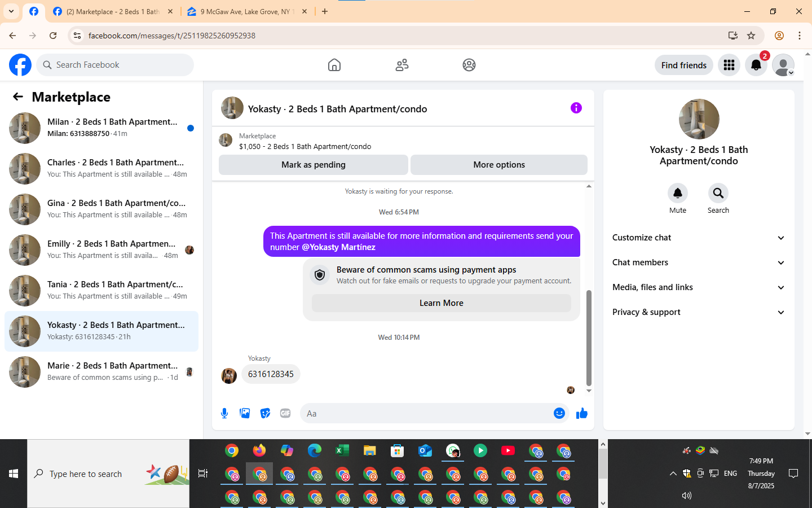Open the Windows notification center
Screen dimensions: 812x508
pos(793,474)
